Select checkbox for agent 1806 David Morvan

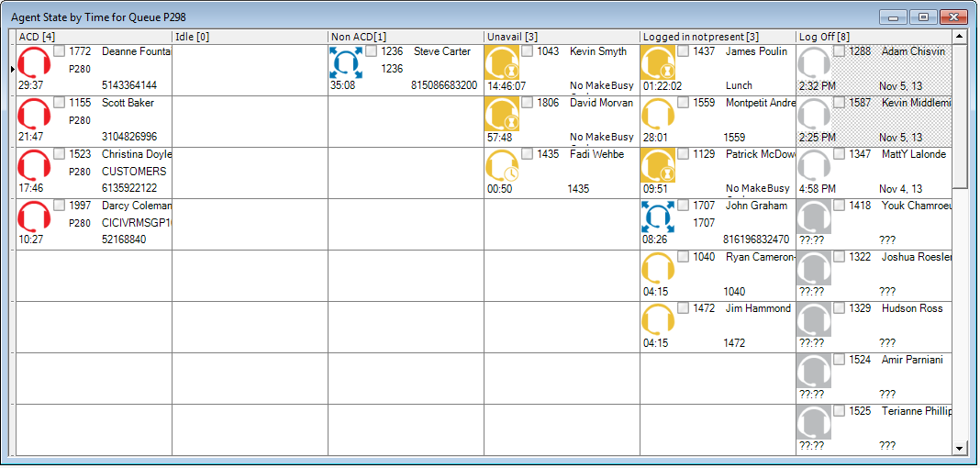(x=528, y=103)
